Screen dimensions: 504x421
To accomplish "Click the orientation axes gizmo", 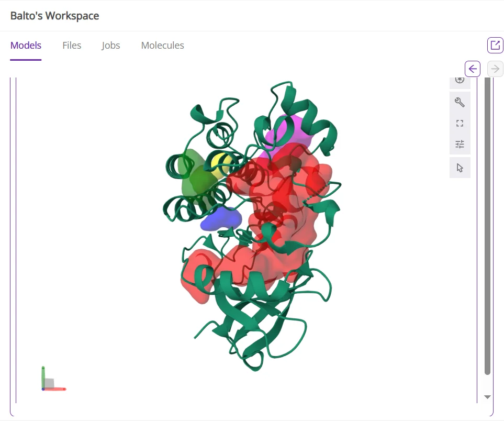I will (x=51, y=379).
